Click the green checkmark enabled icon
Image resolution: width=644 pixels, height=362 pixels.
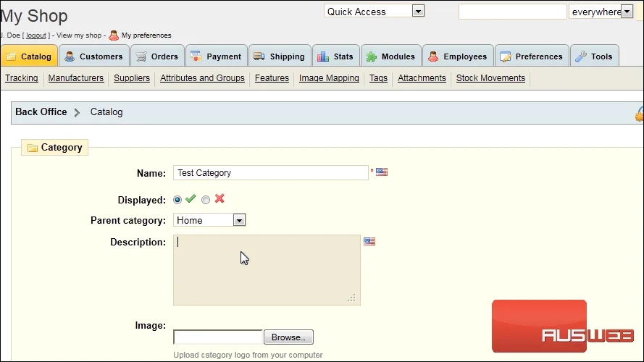(191, 199)
